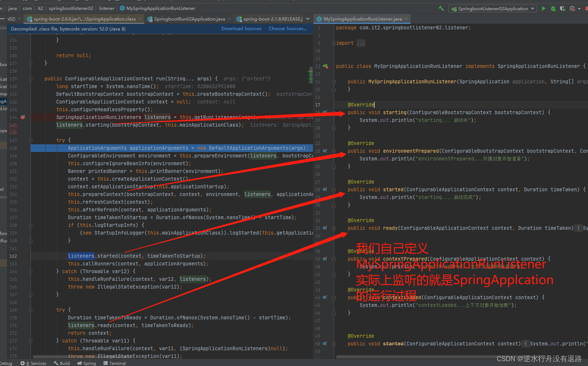
Task: Click the override gutter icon beside environmentPrepared
Action: point(325,151)
